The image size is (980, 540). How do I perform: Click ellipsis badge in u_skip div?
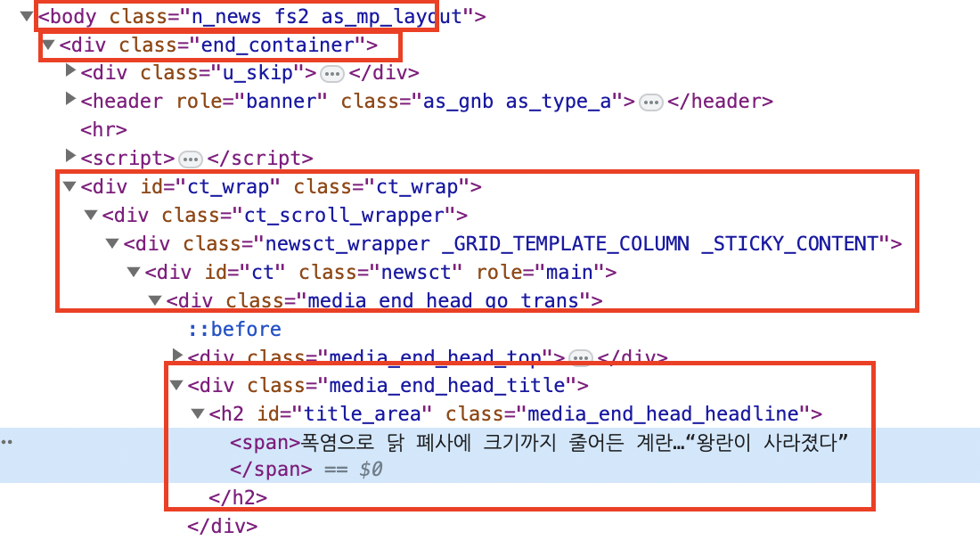pos(332,74)
